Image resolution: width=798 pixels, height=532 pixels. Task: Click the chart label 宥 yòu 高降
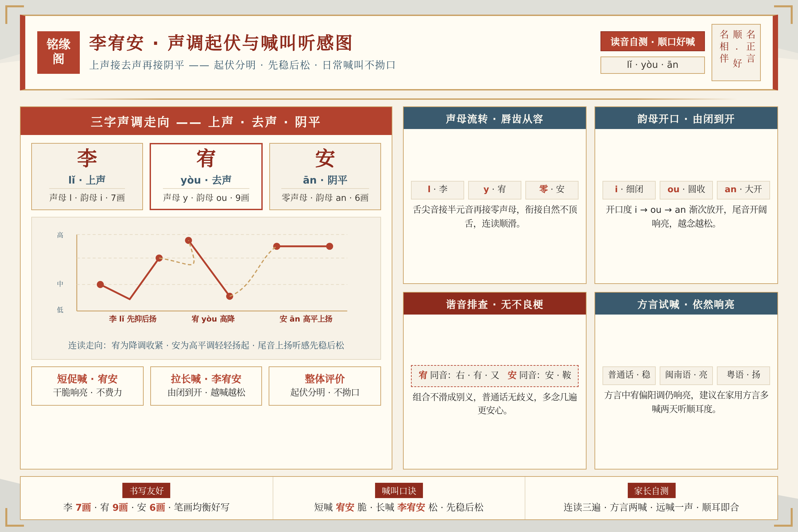tap(213, 319)
